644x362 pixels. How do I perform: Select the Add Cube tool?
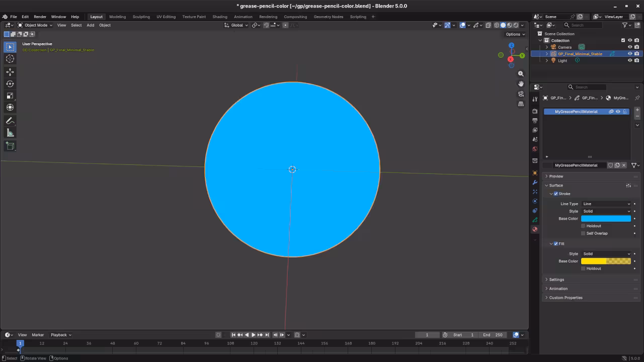(x=10, y=146)
